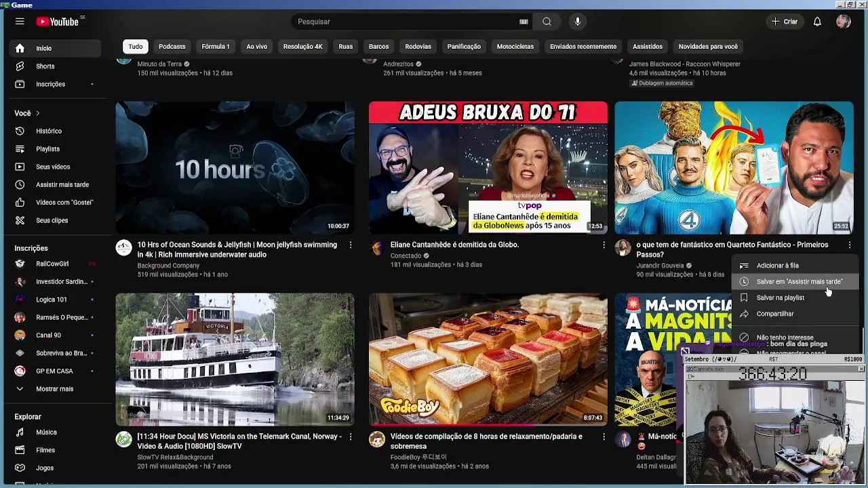Open options for MS Victoria video
This screenshot has height=488, width=868.
tap(351, 437)
